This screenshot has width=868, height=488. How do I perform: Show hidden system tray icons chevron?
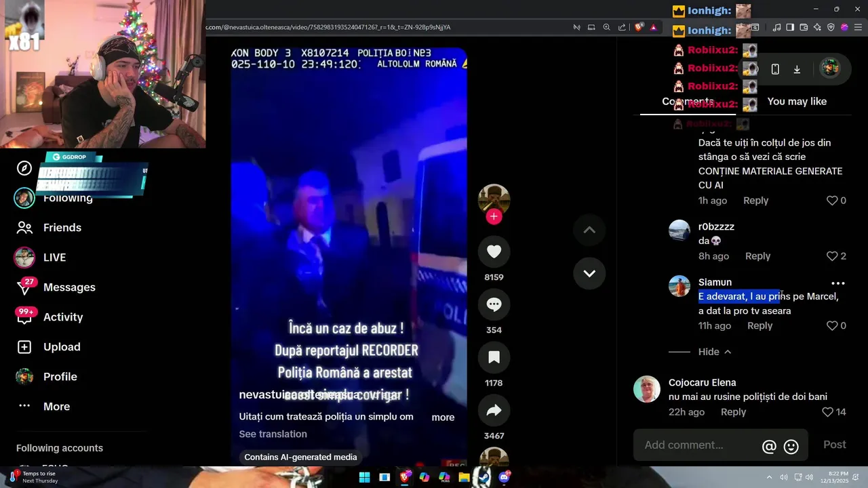click(769, 477)
